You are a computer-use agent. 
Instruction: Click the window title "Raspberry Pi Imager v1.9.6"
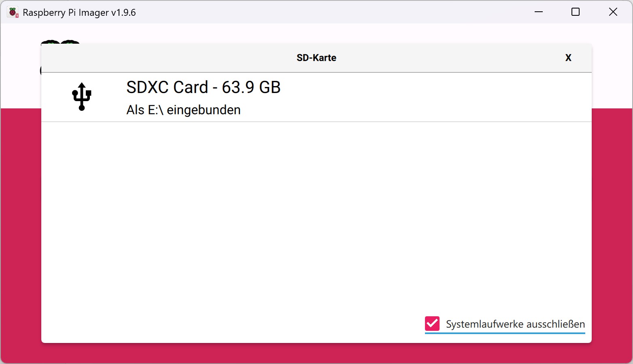[x=79, y=13]
